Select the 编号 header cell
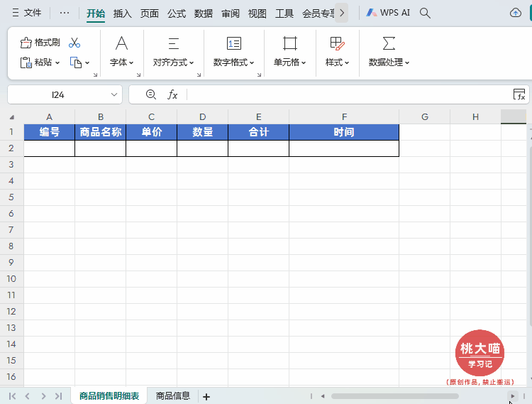532x404 pixels. click(x=49, y=132)
